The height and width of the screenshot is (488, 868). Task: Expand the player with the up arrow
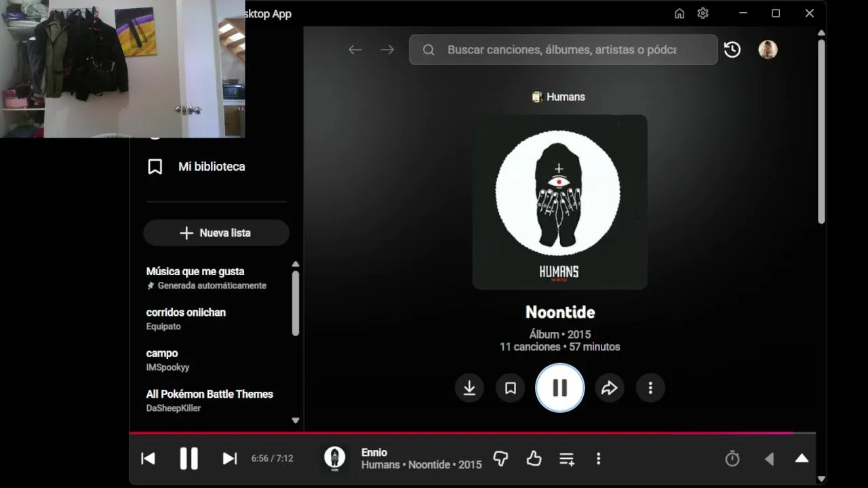point(802,459)
